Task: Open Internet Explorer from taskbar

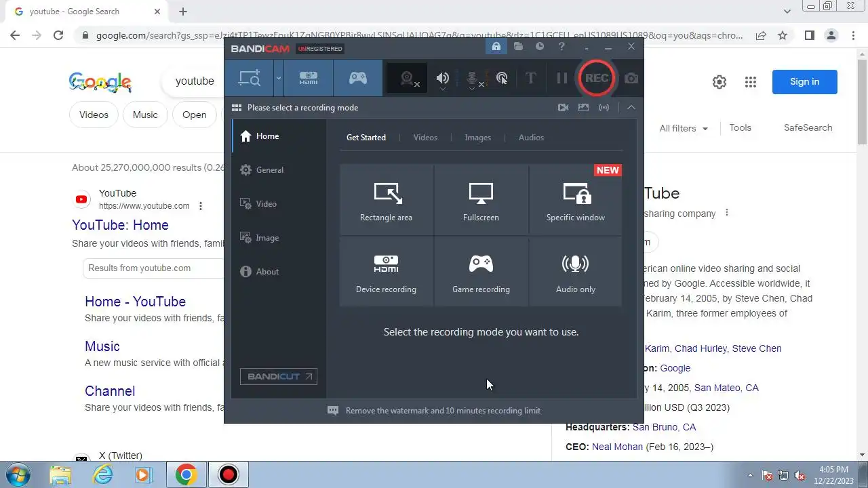Action: tap(103, 475)
